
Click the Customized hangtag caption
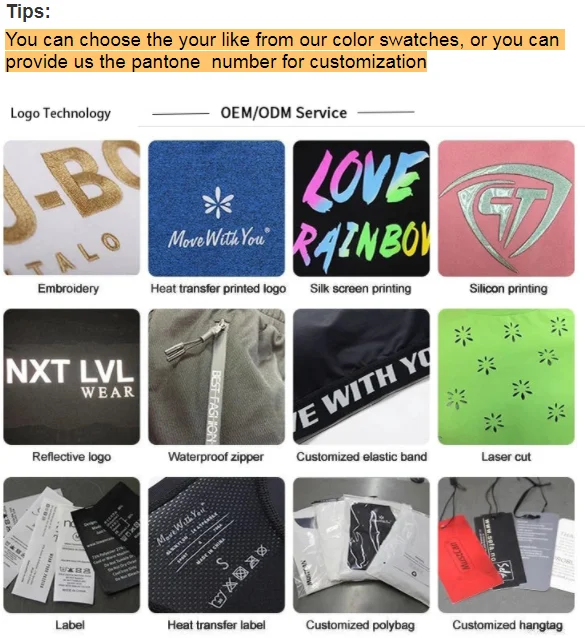coord(507,625)
